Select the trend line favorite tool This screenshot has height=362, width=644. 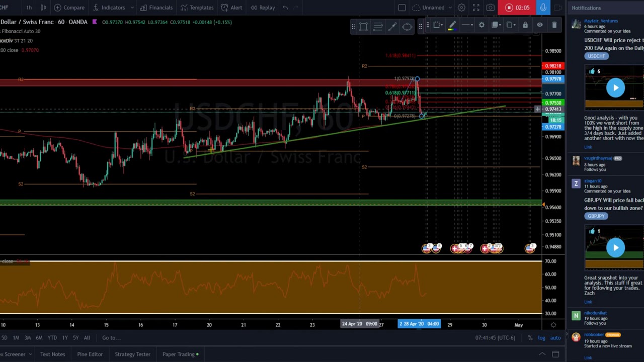392,27
